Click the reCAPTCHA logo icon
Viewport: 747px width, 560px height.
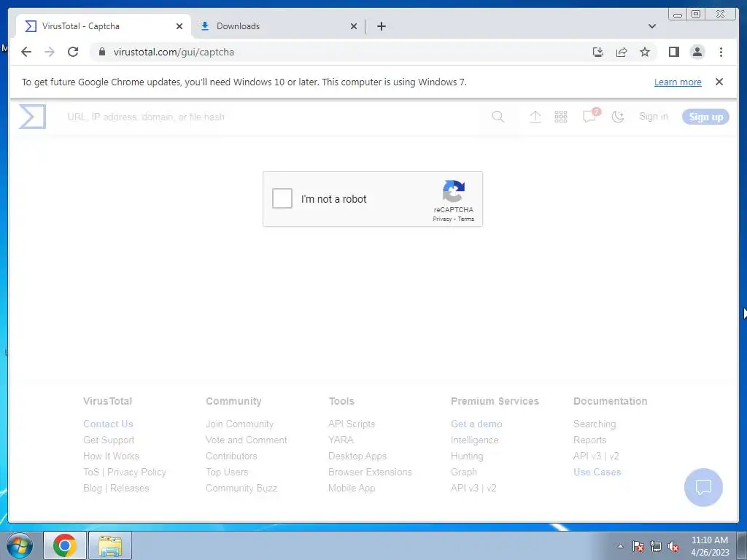(x=453, y=191)
